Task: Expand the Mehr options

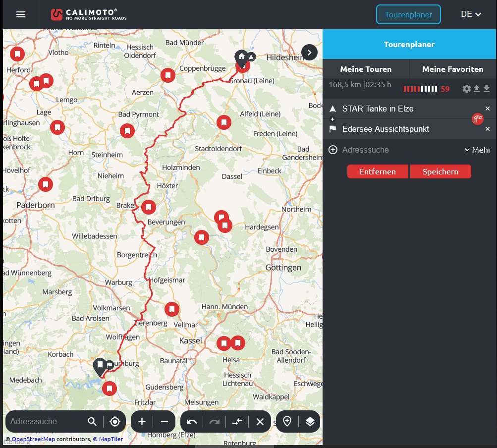Action: coord(477,150)
